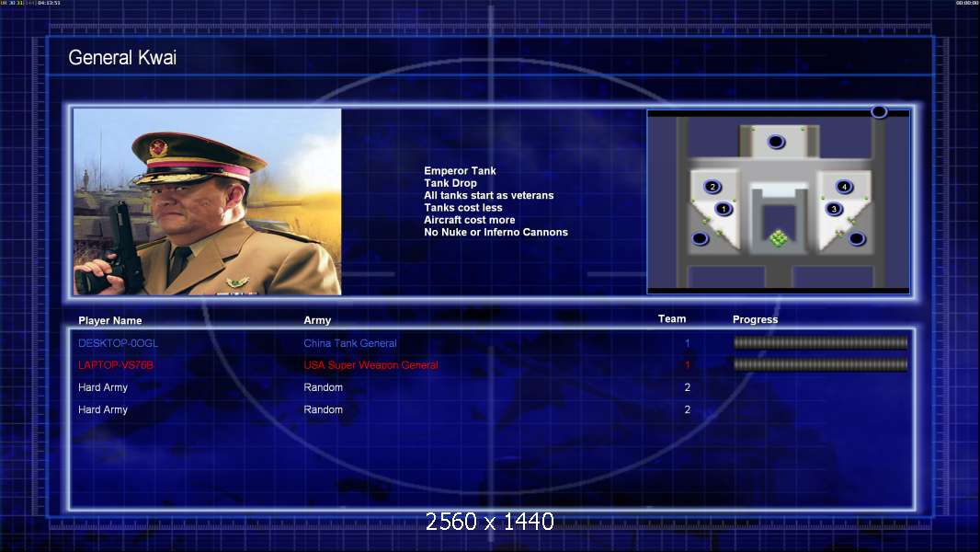Click start position 2 on the minimap
This screenshot has width=980, height=552.
712,186
